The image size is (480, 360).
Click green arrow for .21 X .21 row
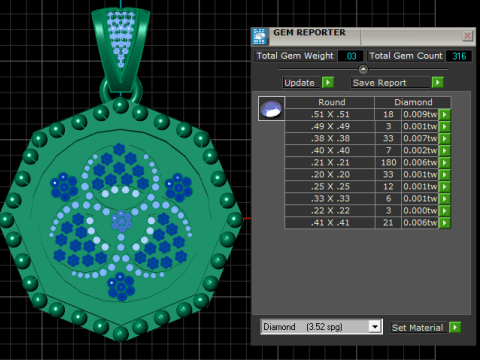445,162
